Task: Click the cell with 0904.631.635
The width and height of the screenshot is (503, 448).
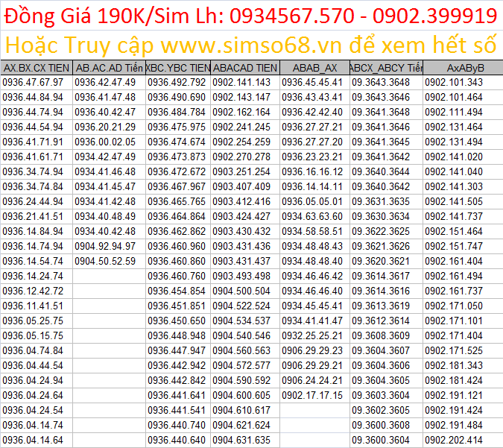Action: 241,441
